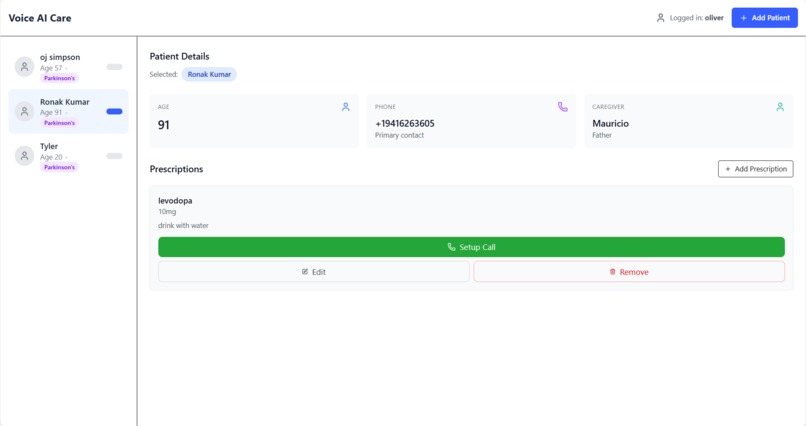
Task: Click the phone icon in the Phone card
Action: 563,107
